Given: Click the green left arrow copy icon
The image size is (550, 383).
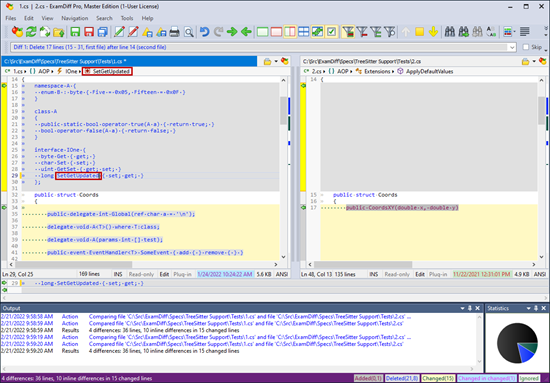Looking at the screenshot, I should pyautogui.click(x=246, y=32).
